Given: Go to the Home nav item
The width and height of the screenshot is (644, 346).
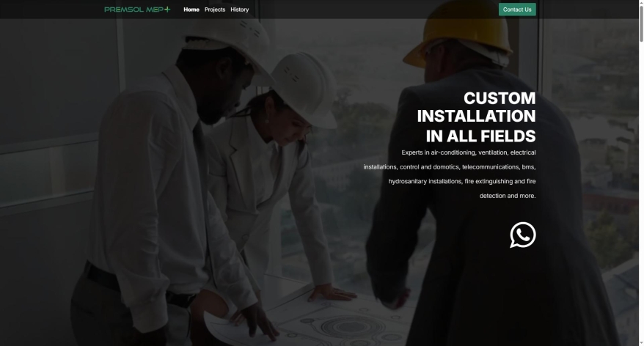Looking at the screenshot, I should [x=191, y=10].
